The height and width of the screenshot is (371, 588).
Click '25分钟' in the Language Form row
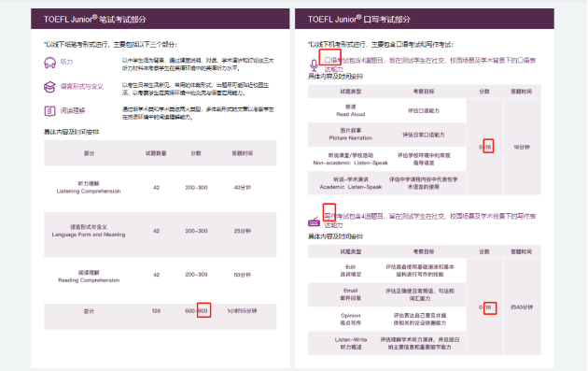243,231
